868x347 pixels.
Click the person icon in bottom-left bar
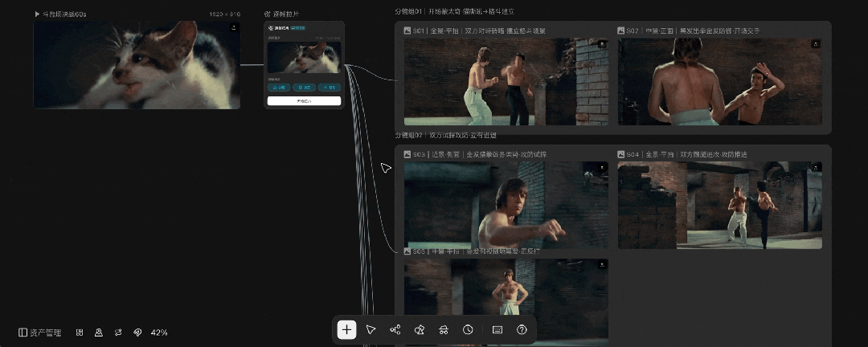click(99, 333)
